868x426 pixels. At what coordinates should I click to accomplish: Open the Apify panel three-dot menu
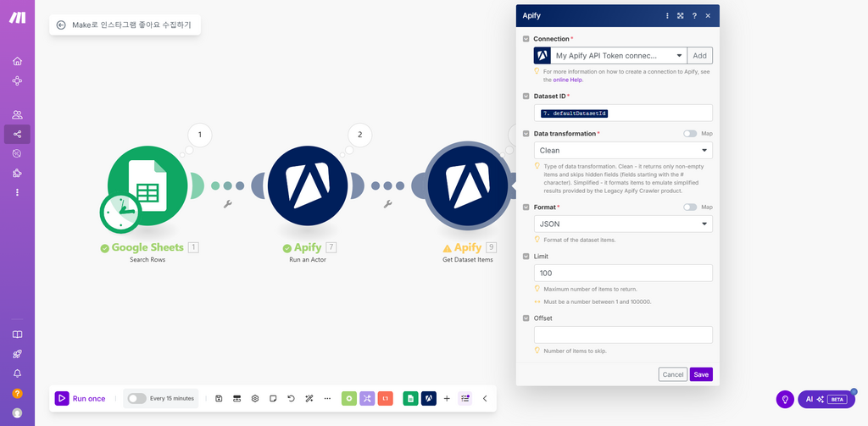pyautogui.click(x=667, y=16)
